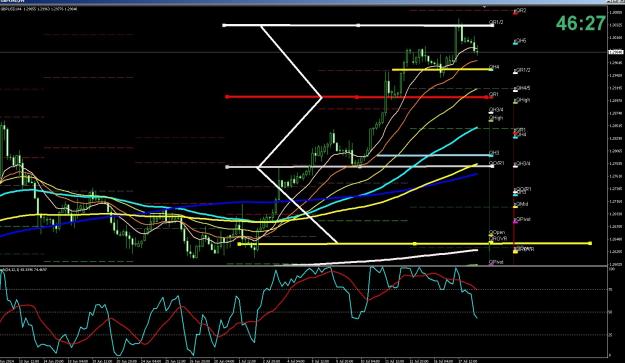Image resolution: width=625 pixels, height=363 pixels.
Task: Select the magenta QPivot marker in right column
Action: pyautogui.click(x=515, y=222)
